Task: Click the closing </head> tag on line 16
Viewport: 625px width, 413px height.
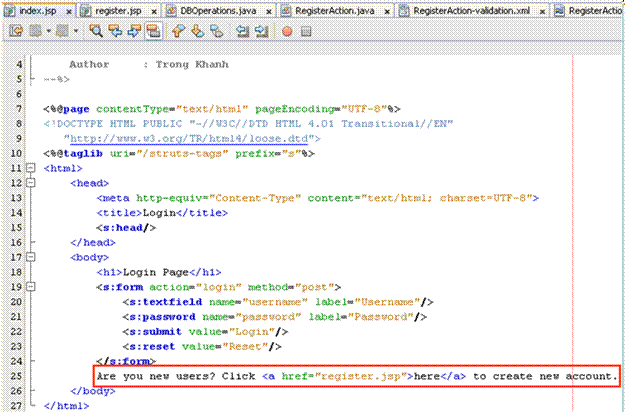Action: (93, 242)
